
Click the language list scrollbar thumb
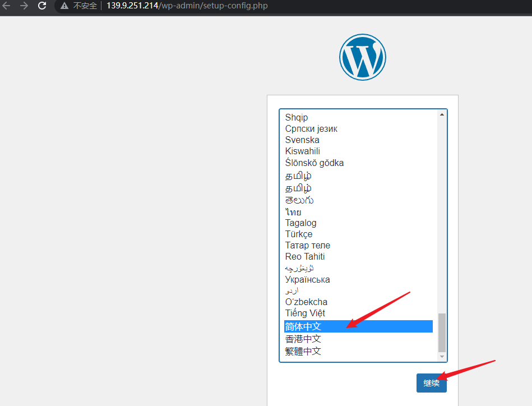[442, 333]
